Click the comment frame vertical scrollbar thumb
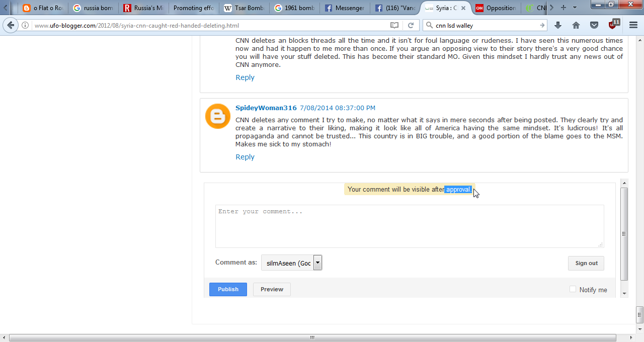Screen dimensions: 644x342 624,234
